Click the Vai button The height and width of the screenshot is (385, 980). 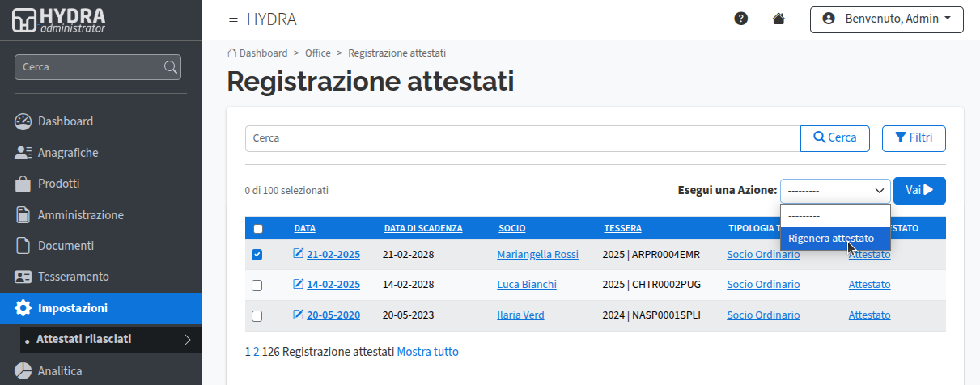pyautogui.click(x=919, y=191)
